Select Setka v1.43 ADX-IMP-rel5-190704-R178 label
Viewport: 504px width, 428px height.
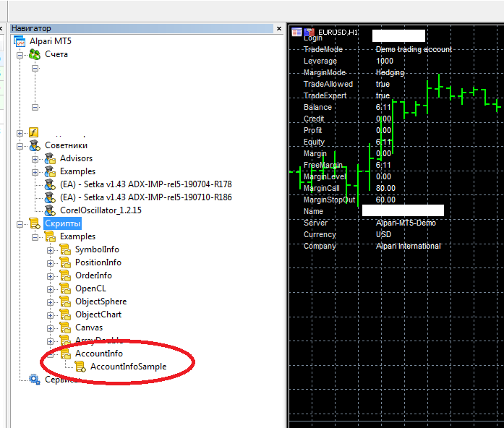click(146, 184)
